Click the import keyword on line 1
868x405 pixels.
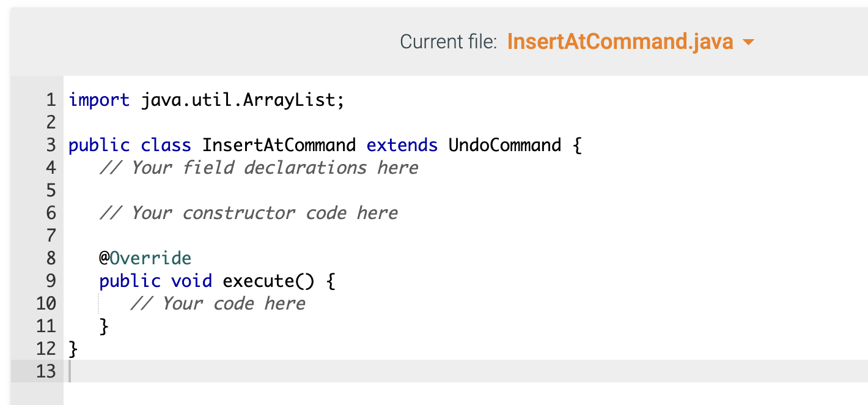pyautogui.click(x=100, y=100)
